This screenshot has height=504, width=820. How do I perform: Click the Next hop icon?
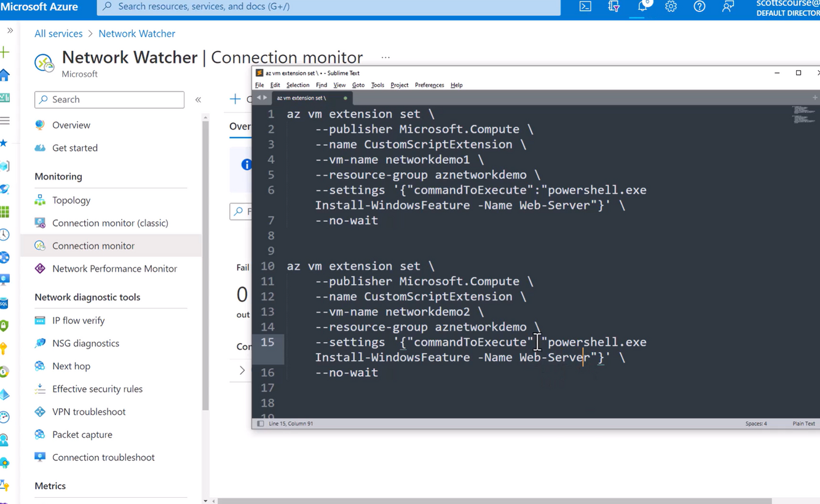pos(40,366)
